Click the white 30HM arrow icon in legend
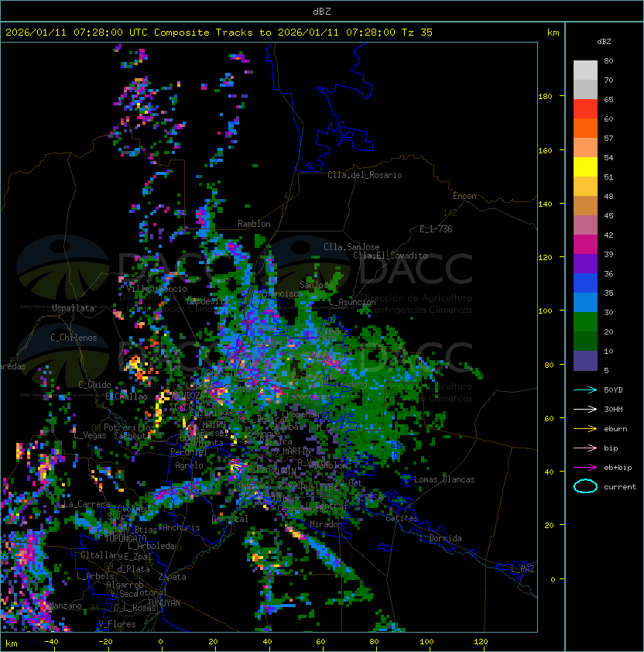The image size is (644, 652). (x=585, y=409)
